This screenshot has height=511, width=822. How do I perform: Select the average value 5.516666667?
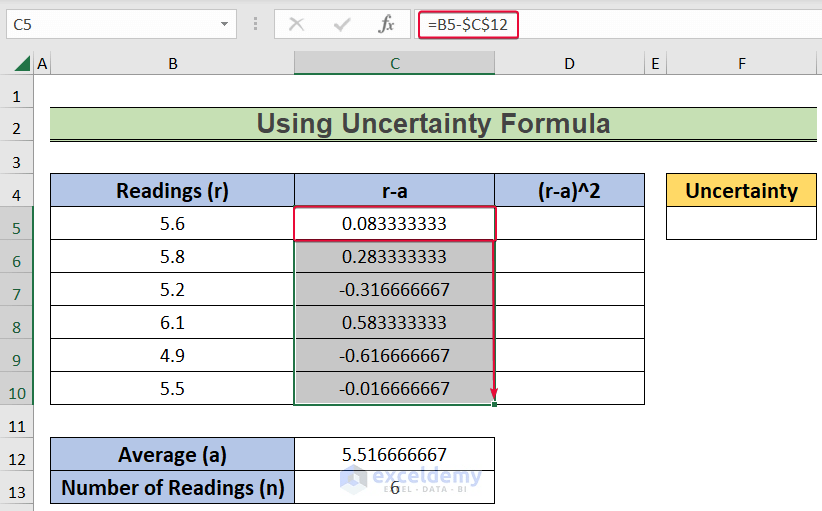pyautogui.click(x=394, y=454)
